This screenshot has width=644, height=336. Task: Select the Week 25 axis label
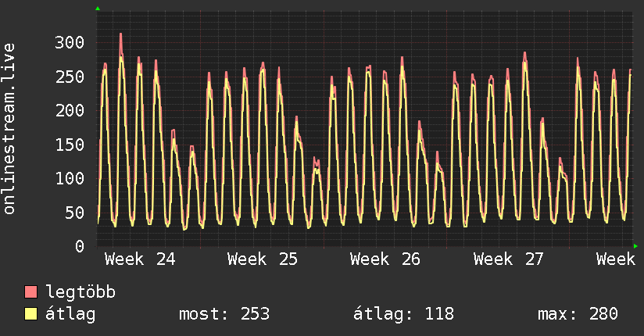(263, 259)
